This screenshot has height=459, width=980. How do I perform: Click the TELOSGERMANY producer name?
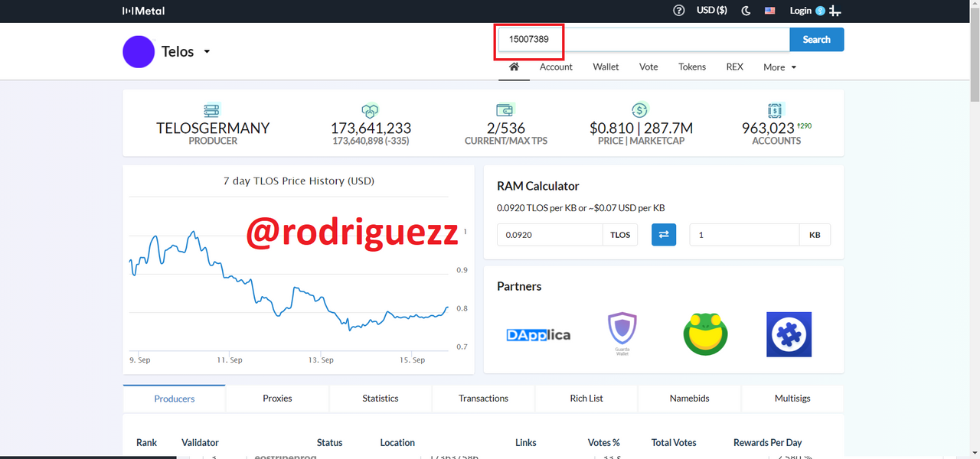click(x=213, y=129)
